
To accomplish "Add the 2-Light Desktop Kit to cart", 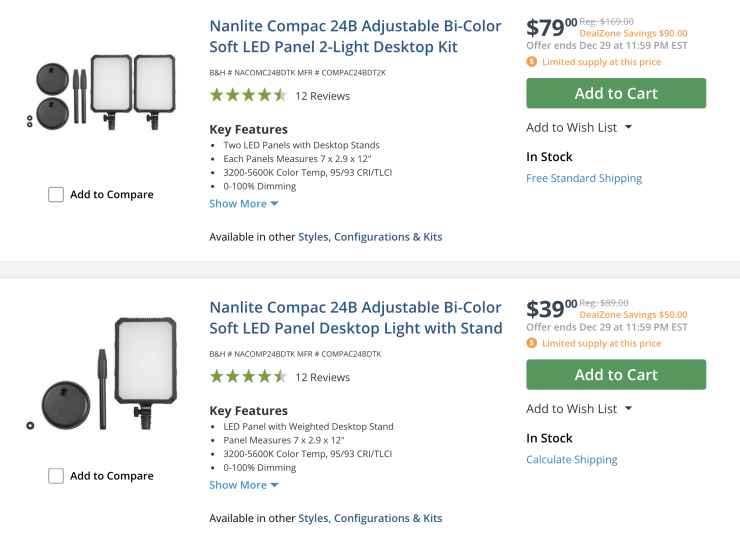I will click(616, 93).
